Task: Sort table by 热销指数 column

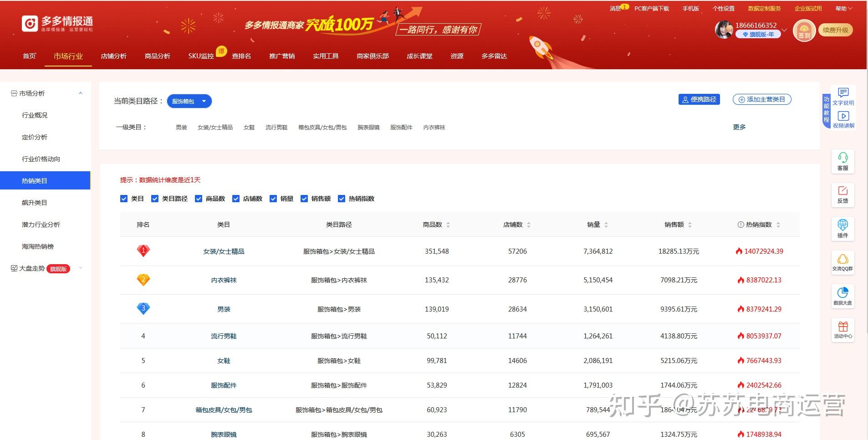Action: point(778,225)
